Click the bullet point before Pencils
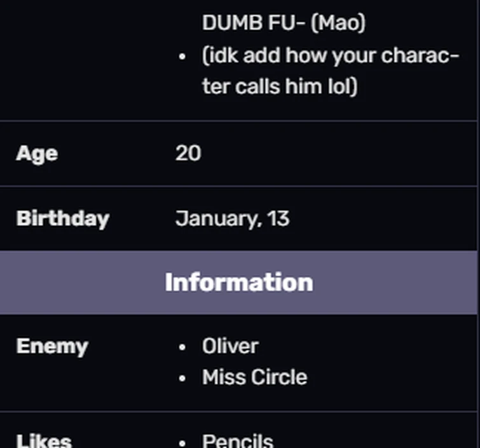The height and width of the screenshot is (448, 480). (183, 442)
